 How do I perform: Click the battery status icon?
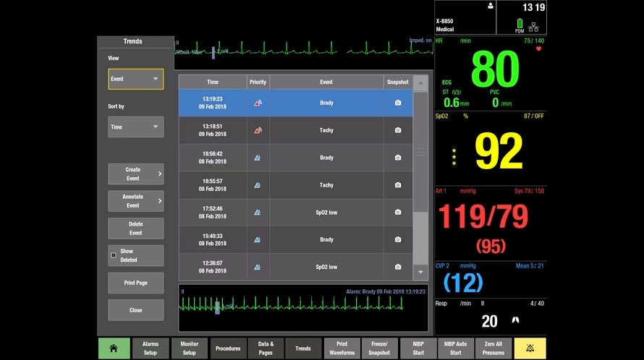click(520, 23)
